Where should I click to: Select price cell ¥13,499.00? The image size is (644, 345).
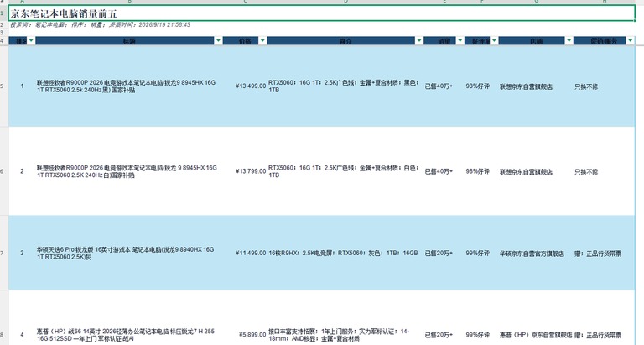click(x=245, y=86)
